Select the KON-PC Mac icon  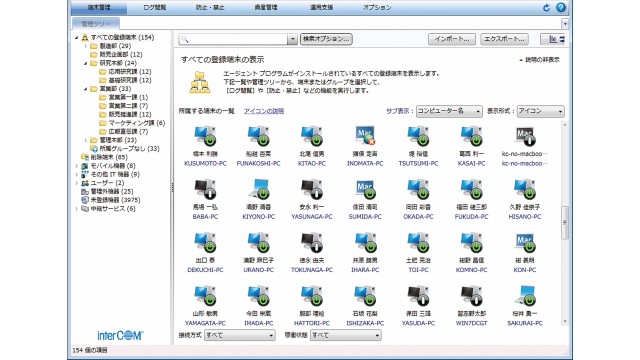coord(525,243)
